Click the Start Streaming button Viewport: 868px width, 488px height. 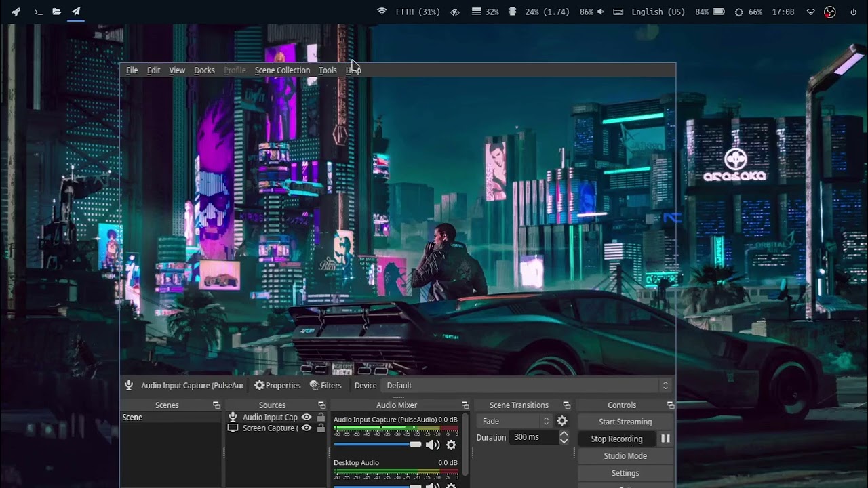tap(625, 422)
